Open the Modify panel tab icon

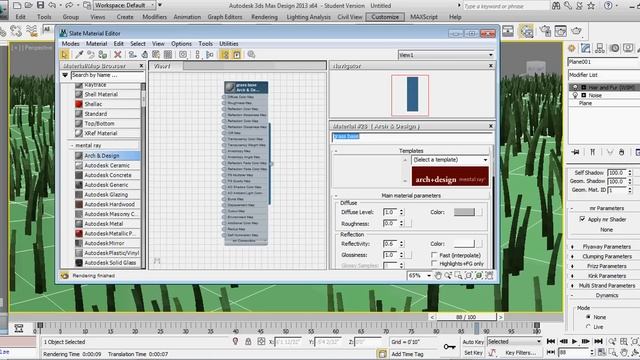(585, 48)
